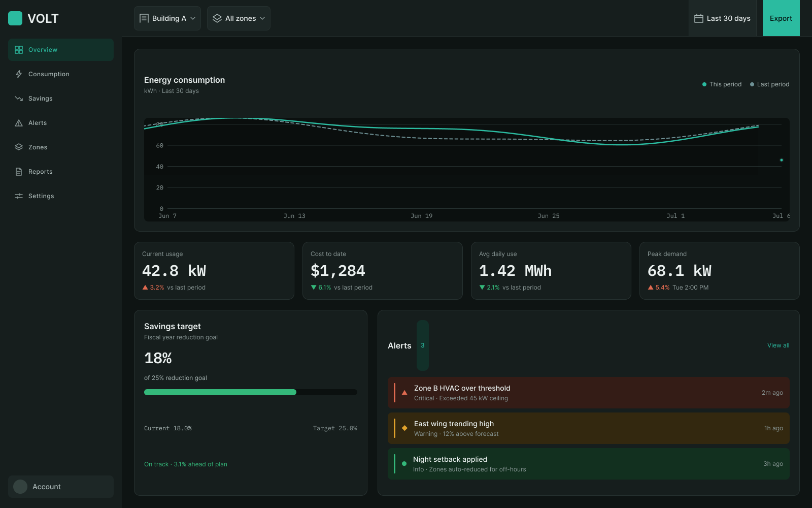Open the Night setback applied alert

(589, 464)
